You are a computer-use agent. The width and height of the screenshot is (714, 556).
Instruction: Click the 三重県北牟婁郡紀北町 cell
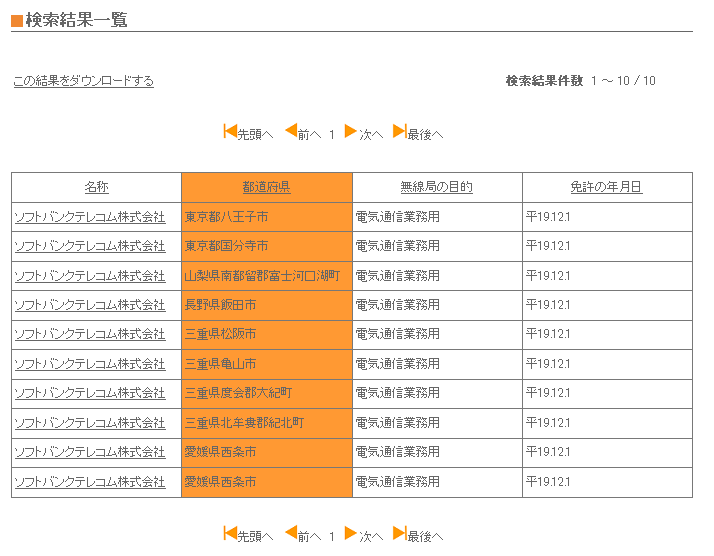(267, 423)
